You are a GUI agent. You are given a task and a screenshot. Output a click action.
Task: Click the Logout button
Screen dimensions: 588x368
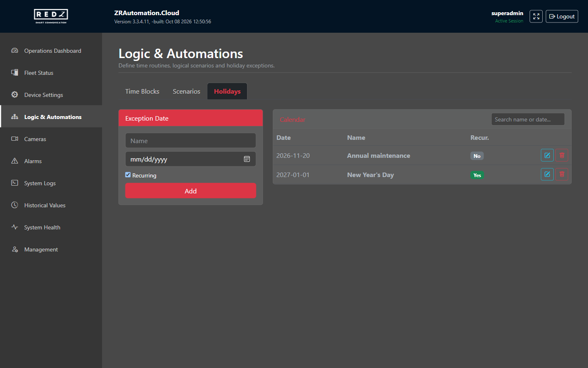(x=562, y=16)
